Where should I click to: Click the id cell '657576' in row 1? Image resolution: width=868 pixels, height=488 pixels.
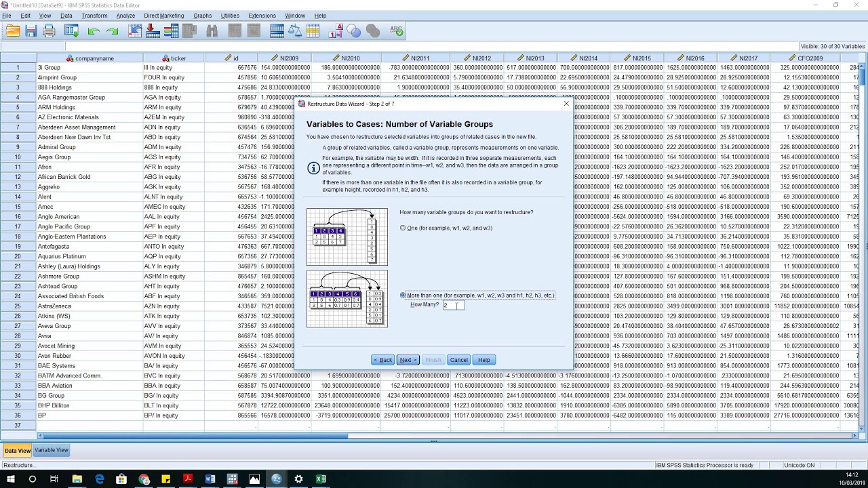(231, 68)
